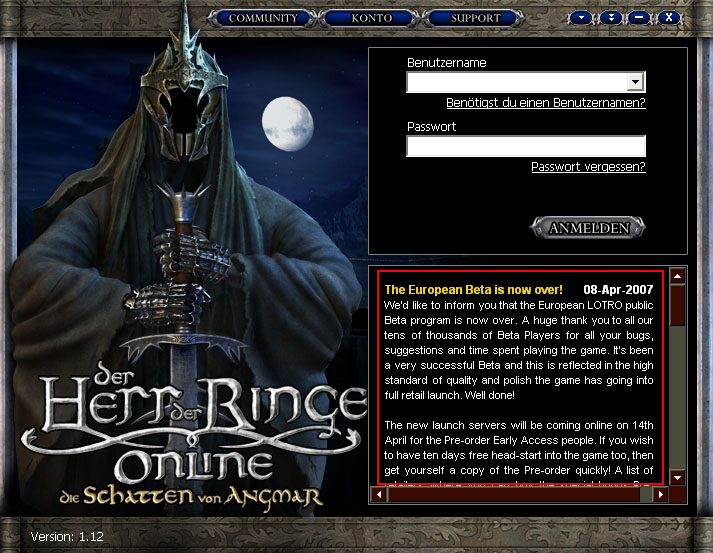Click the horizontal scrollbar thumb in news panel
This screenshot has height=553, width=713.
[x=514, y=494]
